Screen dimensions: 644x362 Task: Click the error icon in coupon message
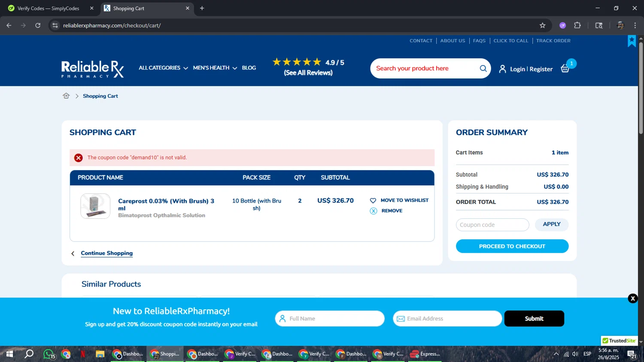[79, 158]
